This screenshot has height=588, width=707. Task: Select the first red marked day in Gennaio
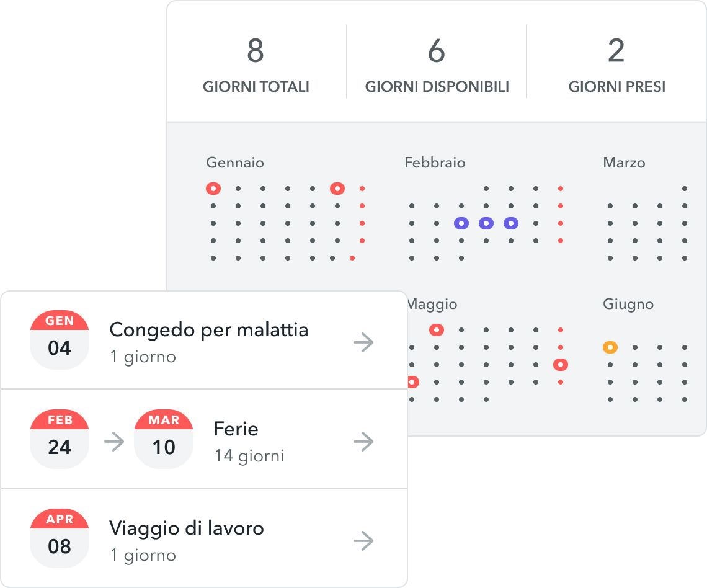point(213,189)
